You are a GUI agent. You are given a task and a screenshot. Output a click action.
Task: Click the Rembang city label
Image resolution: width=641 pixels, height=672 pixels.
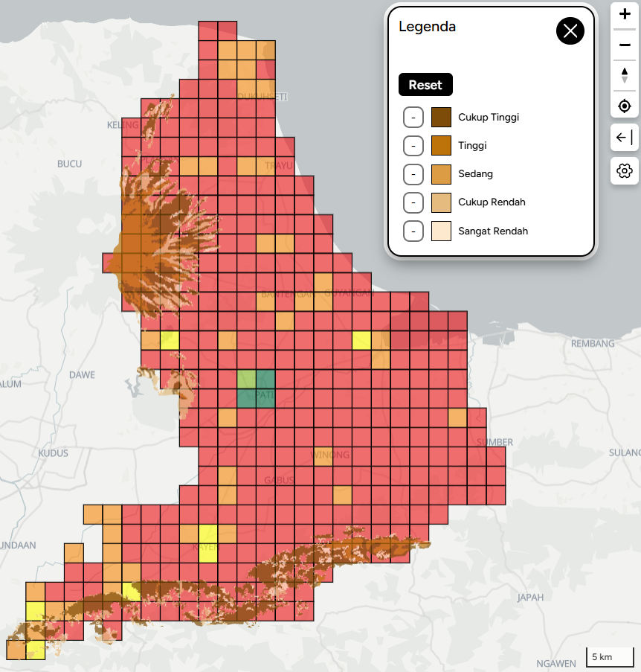593,344
